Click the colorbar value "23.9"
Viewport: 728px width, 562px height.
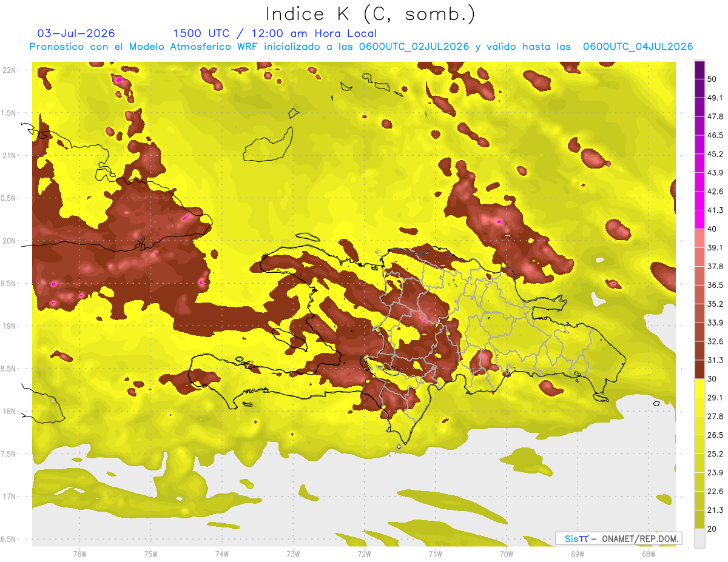715,472
